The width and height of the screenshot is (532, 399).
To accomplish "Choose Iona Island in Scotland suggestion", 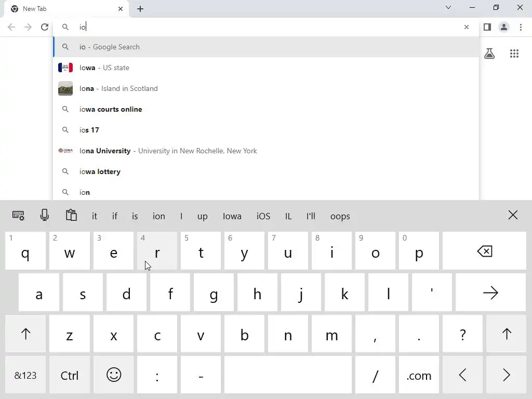I will pos(267,88).
